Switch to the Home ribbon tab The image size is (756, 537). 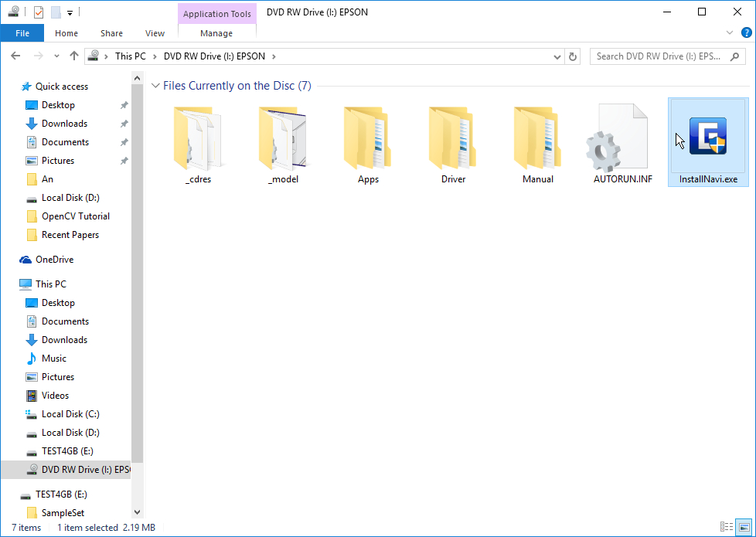click(x=66, y=33)
